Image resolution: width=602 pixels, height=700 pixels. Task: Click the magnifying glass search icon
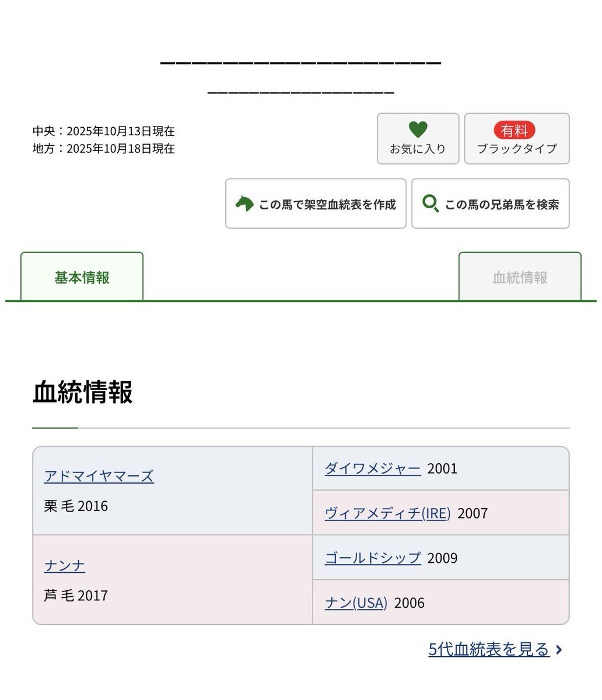click(430, 204)
